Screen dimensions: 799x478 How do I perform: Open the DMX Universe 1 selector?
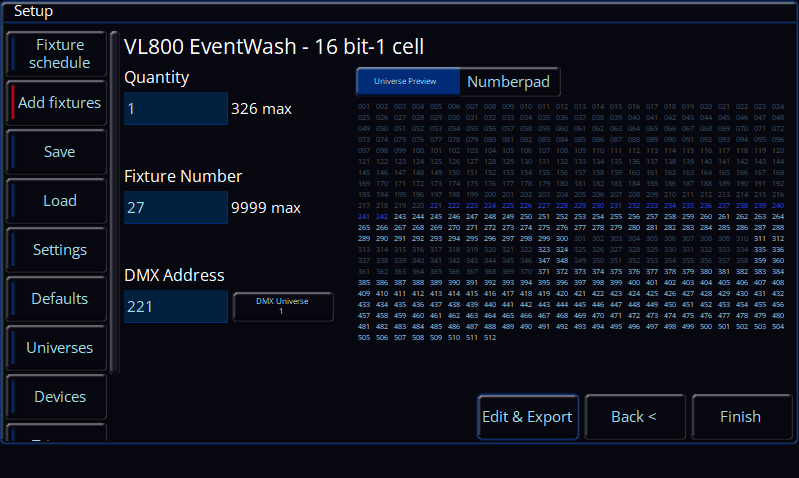pyautogui.click(x=283, y=307)
